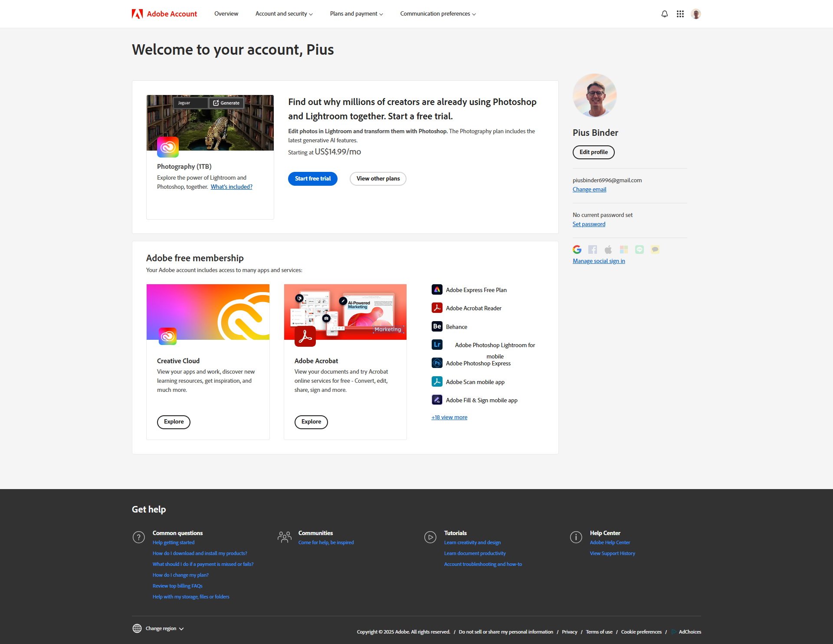This screenshot has width=833, height=644.
Task: Expand Plans and payment dropdown
Action: pos(356,14)
